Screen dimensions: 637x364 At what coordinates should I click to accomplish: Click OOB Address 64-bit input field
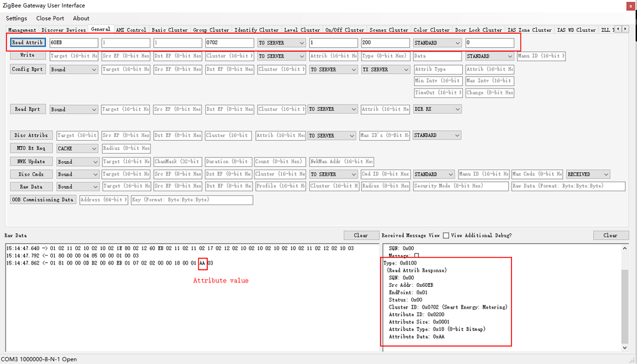tap(104, 200)
